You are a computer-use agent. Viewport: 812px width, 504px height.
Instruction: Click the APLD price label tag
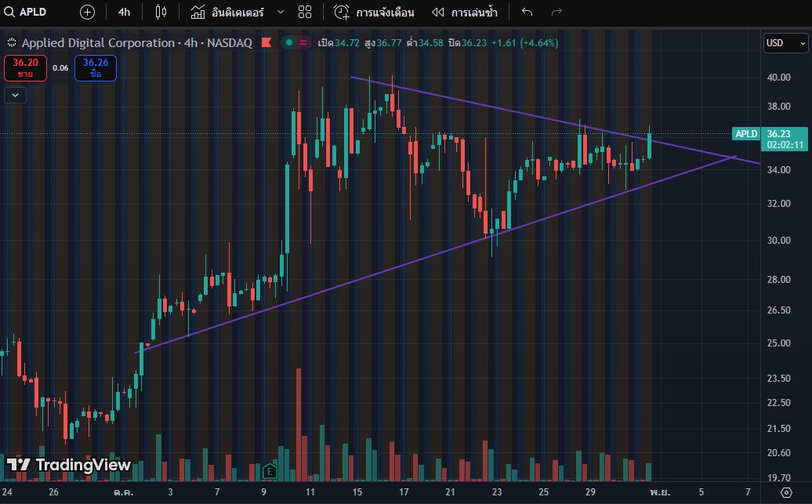coord(746,133)
